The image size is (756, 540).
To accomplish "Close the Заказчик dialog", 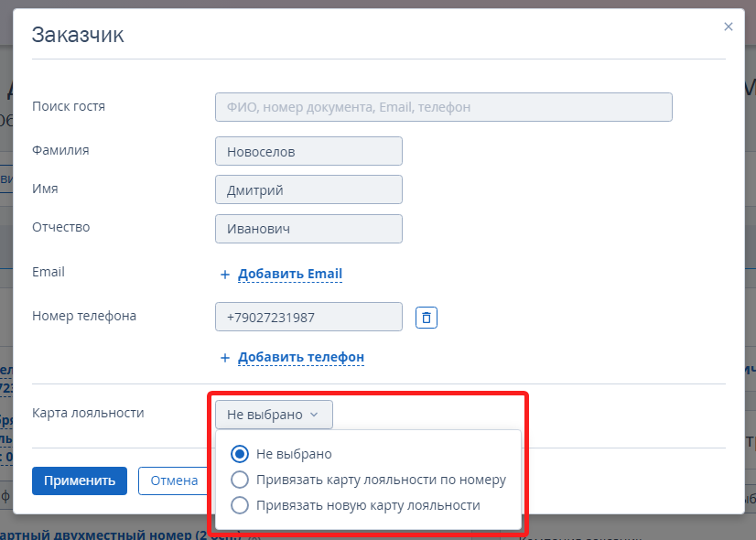I will 728,27.
